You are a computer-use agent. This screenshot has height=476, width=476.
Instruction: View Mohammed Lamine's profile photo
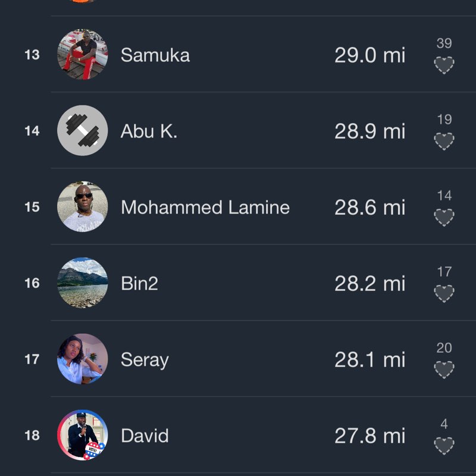pyautogui.click(x=83, y=207)
